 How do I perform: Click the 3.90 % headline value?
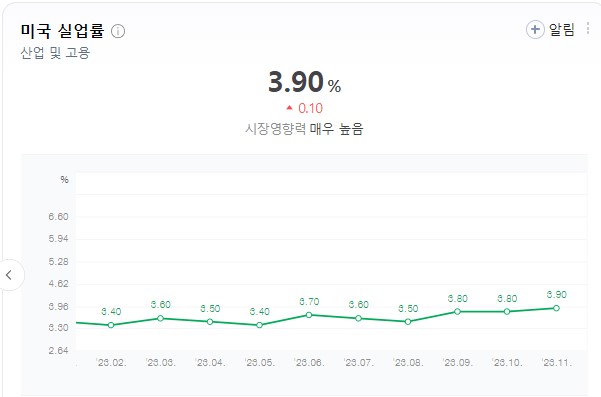point(304,82)
